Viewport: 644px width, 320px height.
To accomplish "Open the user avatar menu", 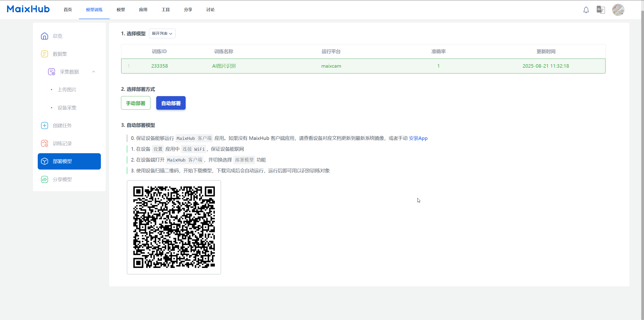I will click(618, 10).
